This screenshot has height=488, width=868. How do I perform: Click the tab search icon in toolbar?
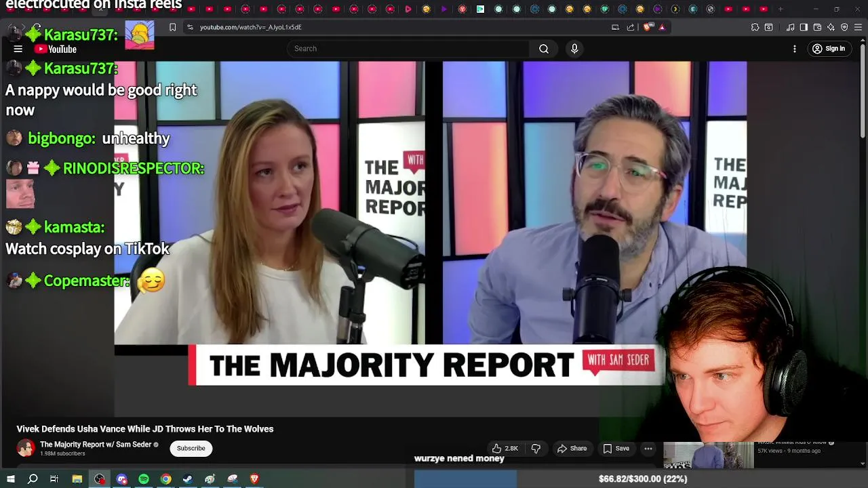(x=768, y=27)
